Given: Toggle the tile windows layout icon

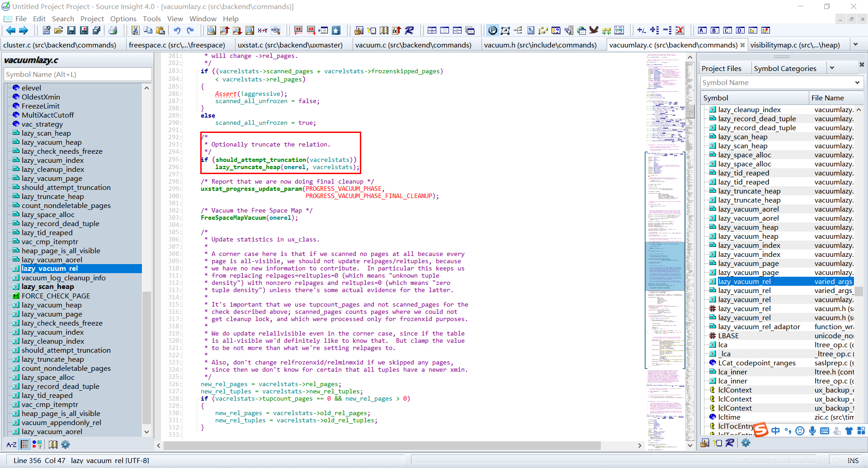Looking at the screenshot, I should pyautogui.click(x=432, y=30).
